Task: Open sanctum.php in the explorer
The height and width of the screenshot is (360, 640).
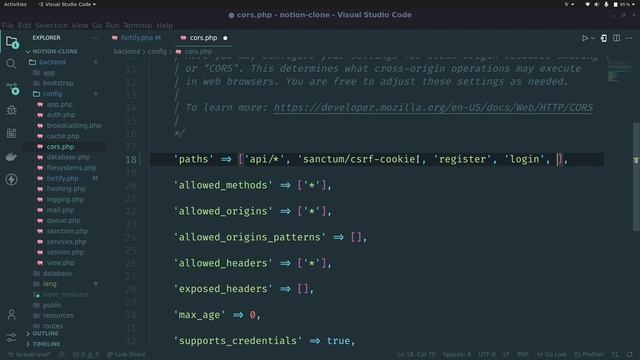Action: click(67, 231)
